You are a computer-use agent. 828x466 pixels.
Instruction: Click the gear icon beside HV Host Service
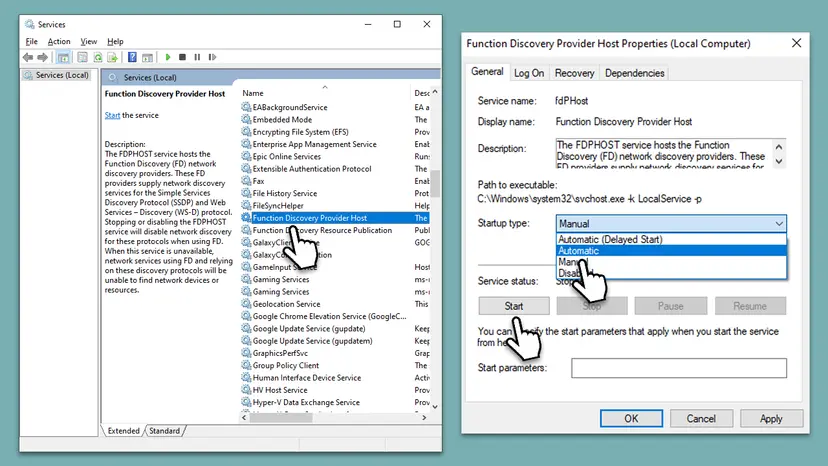click(x=246, y=390)
